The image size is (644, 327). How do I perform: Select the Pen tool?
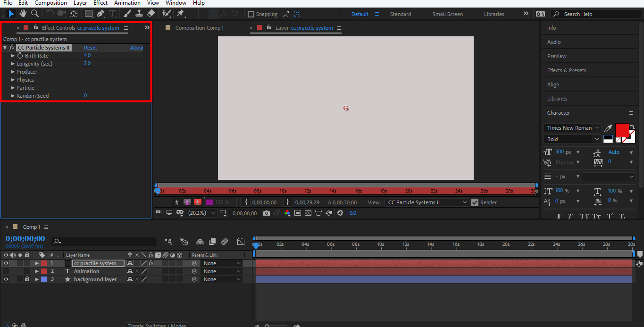[x=100, y=14]
